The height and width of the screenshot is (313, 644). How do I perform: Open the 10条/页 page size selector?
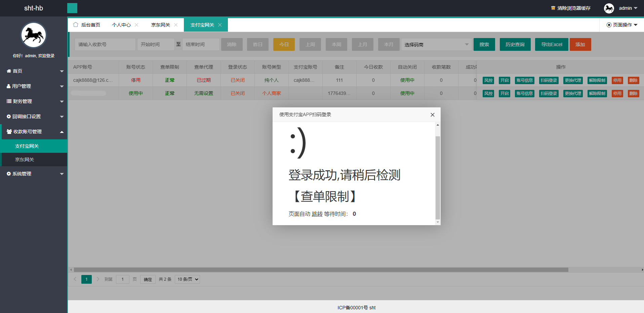(x=187, y=279)
